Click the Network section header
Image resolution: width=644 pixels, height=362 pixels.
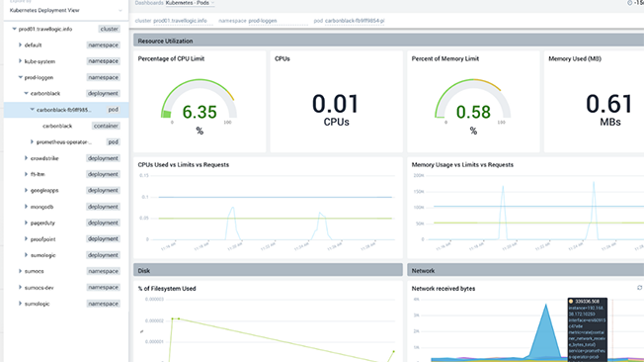(x=525, y=270)
